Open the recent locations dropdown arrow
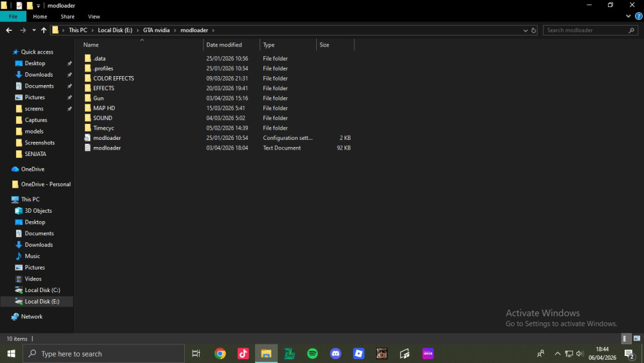644x363 pixels. (34, 30)
